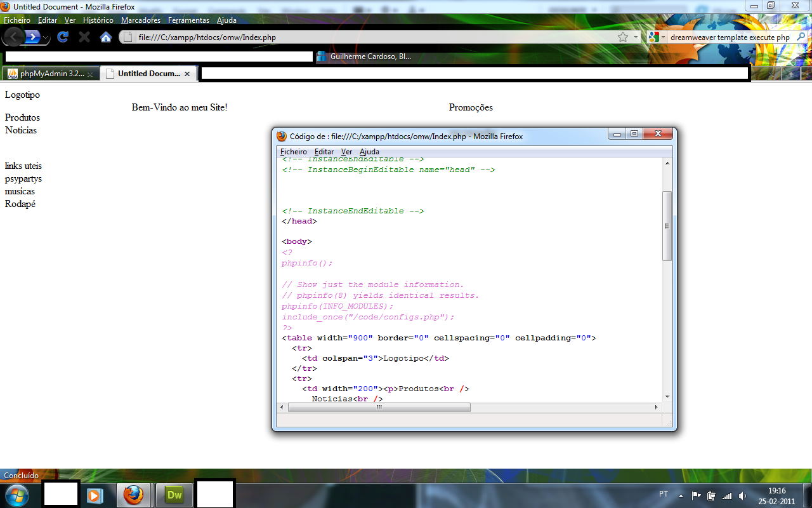Open Ajuda menu in source code window

coord(369,152)
